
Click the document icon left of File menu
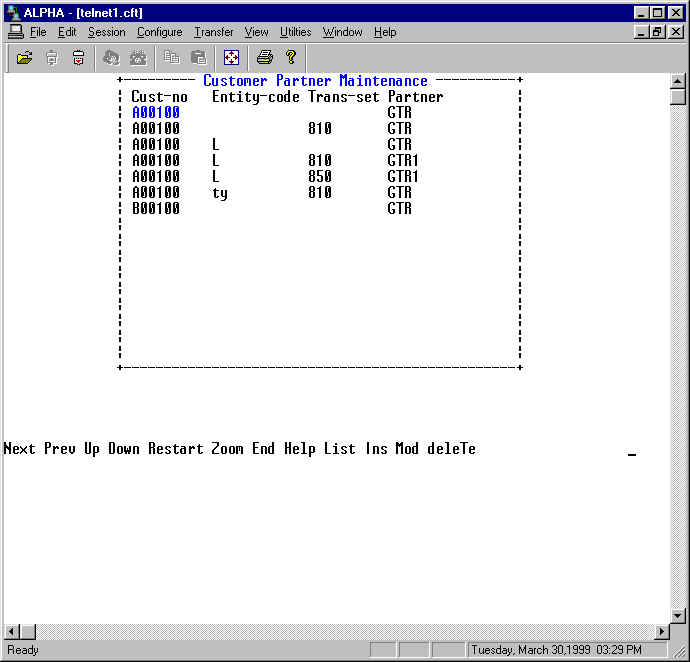(15, 32)
